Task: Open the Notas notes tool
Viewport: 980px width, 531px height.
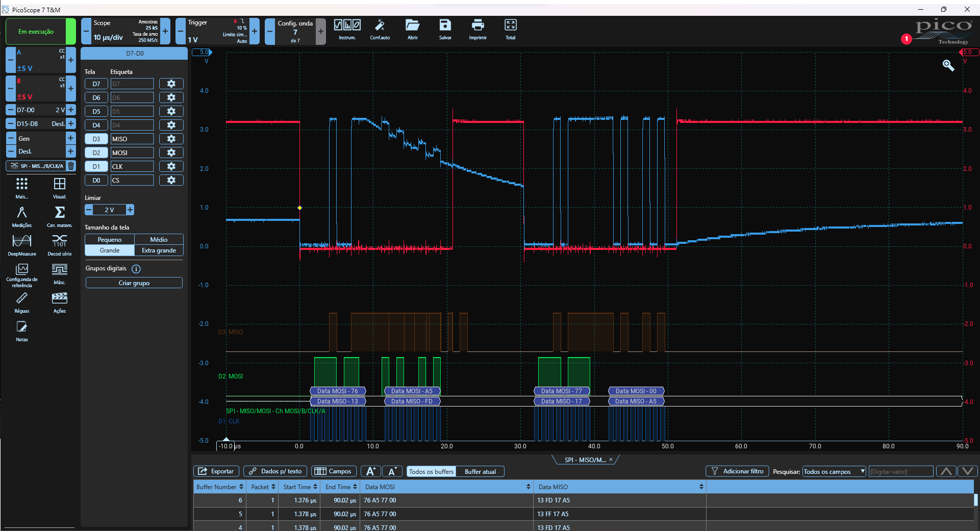Action: coord(21,331)
